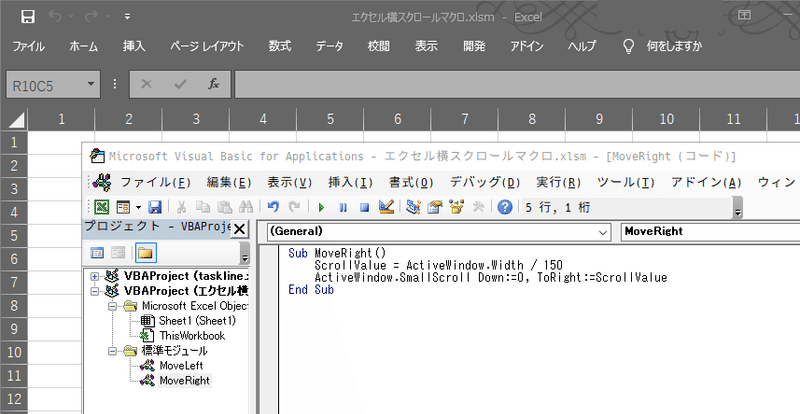
Task: Open the Excel ファイル tab
Action: pos(29,46)
